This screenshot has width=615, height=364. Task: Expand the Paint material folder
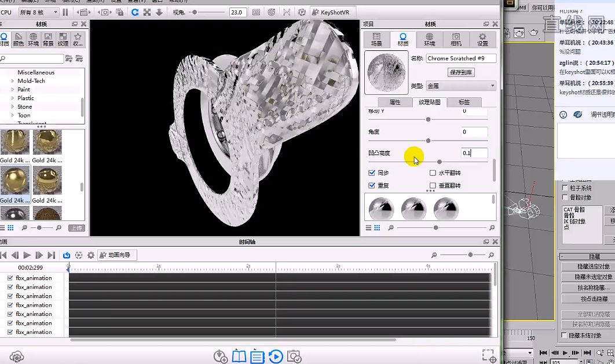click(13, 89)
